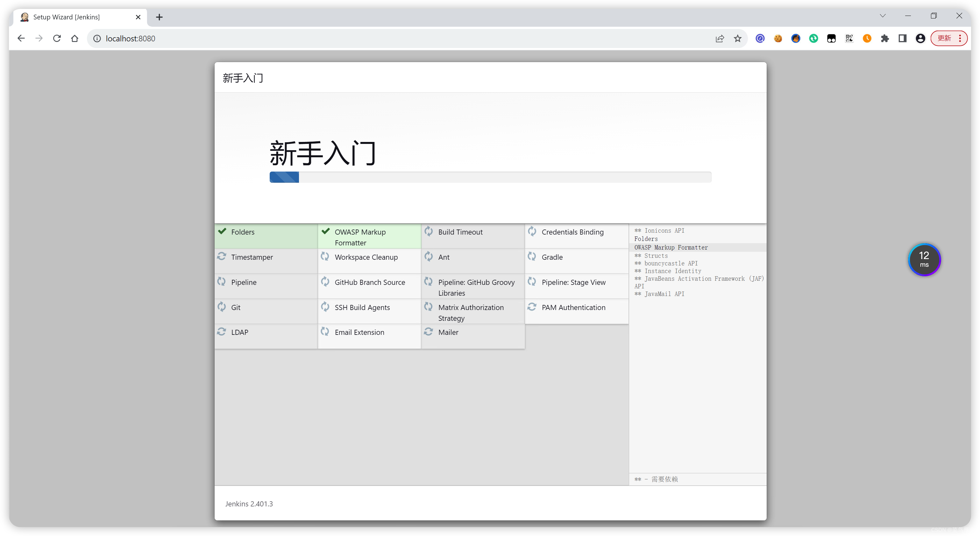Viewport: 980px width, 536px height.
Task: Click the Folders plugin label
Action: 243,232
